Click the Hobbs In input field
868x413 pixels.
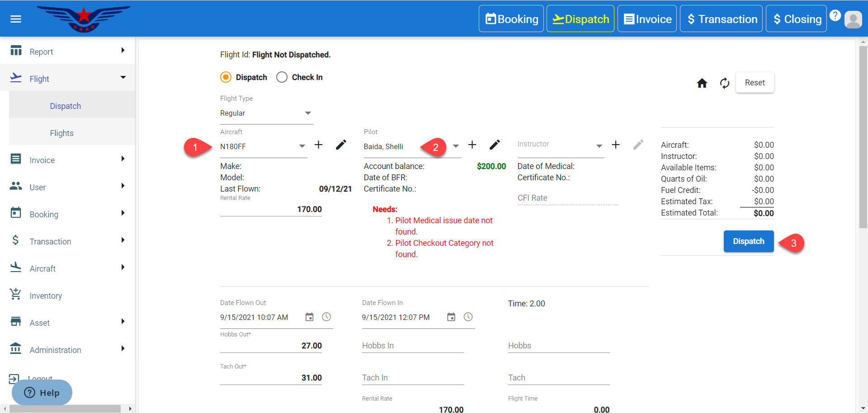[412, 346]
